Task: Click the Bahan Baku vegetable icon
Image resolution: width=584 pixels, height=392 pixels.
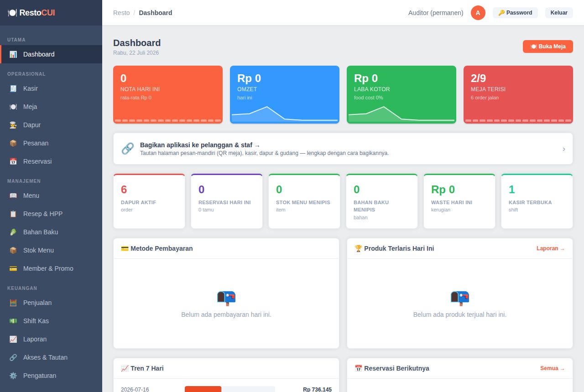Action: coord(13,232)
